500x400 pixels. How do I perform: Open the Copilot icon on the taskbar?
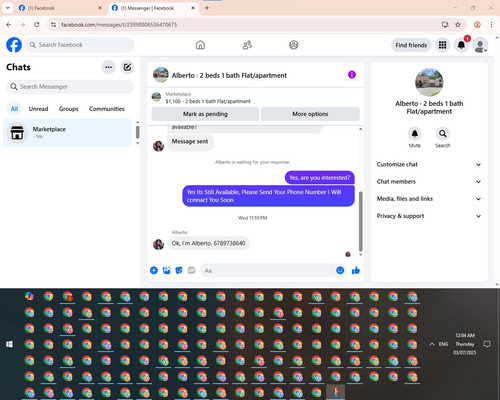click(x=29, y=296)
